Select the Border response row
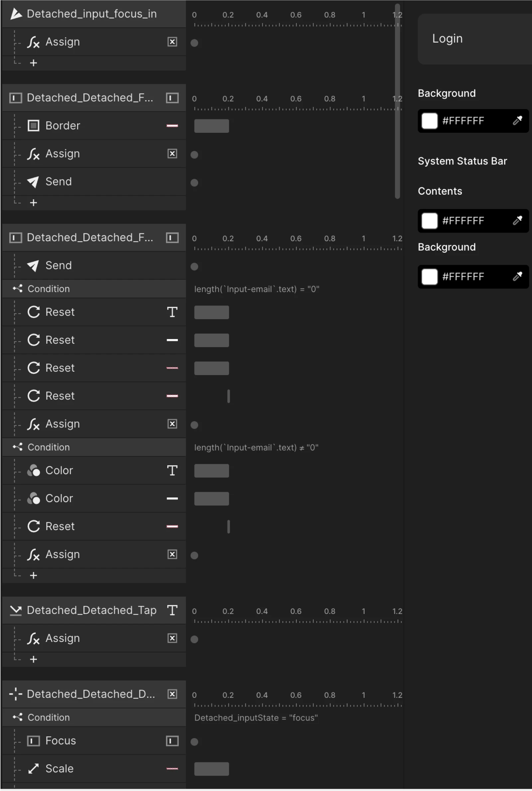Image resolution: width=532 pixels, height=791 pixels. 94,125
